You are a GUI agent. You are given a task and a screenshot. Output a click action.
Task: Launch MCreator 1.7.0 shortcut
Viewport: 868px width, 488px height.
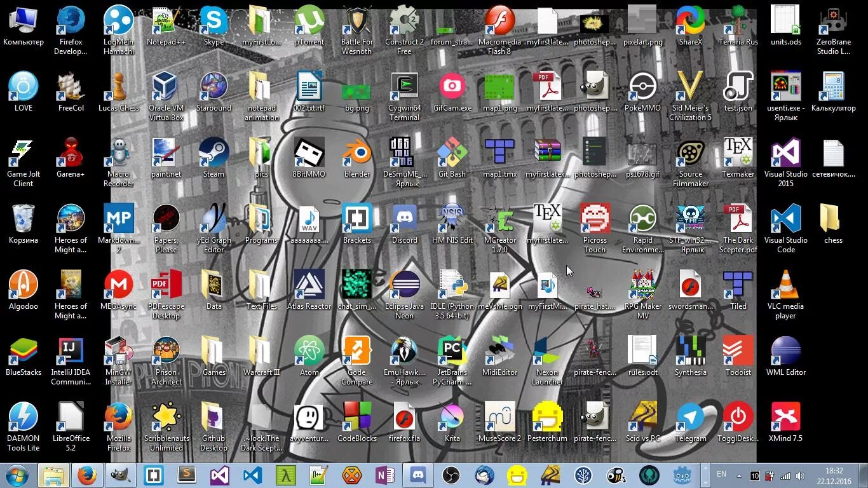point(500,229)
